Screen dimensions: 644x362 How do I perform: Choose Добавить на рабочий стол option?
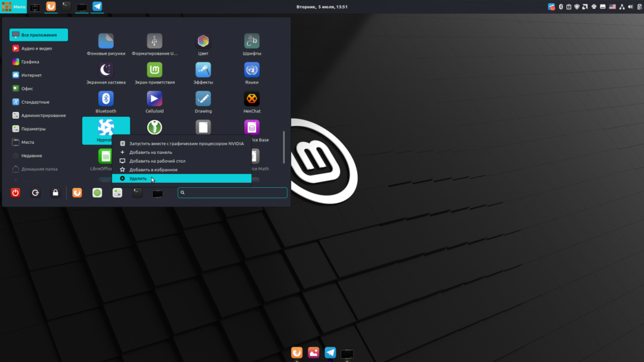(157, 161)
